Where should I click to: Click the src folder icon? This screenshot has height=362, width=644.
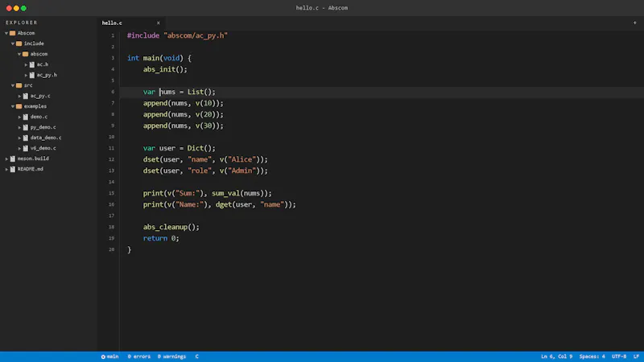[x=19, y=85]
